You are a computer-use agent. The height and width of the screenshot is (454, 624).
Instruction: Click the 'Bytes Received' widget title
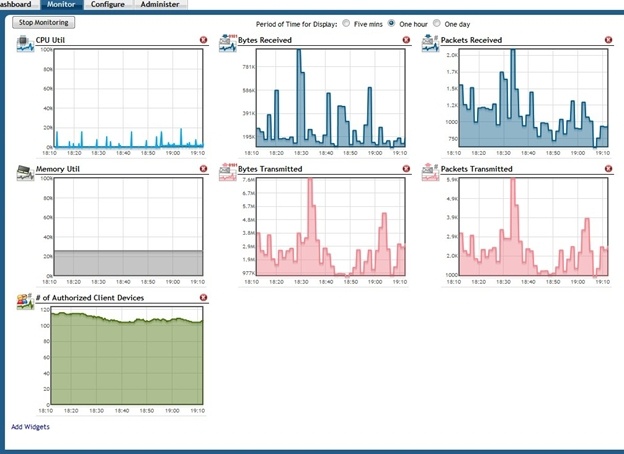click(x=265, y=40)
